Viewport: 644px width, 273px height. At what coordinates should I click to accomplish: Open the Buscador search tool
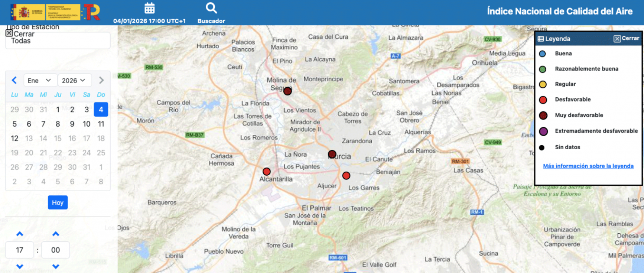tap(211, 8)
